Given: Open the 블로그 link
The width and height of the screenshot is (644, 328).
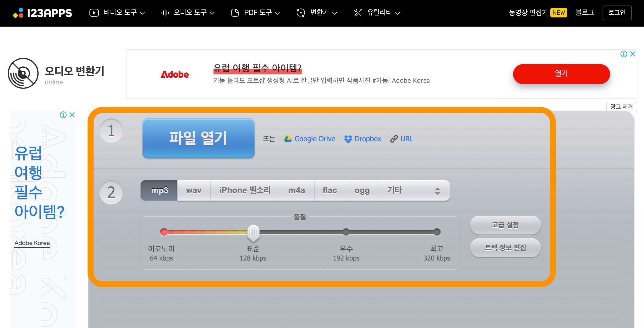Looking at the screenshot, I should [585, 13].
